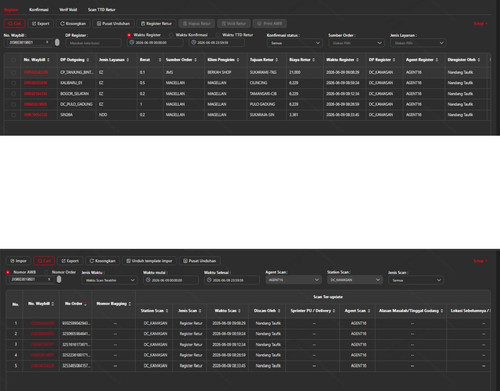Open the batch icon beside the No. Waybill field
Image resolution: width=500 pixels, height=391 pixels.
[57, 43]
